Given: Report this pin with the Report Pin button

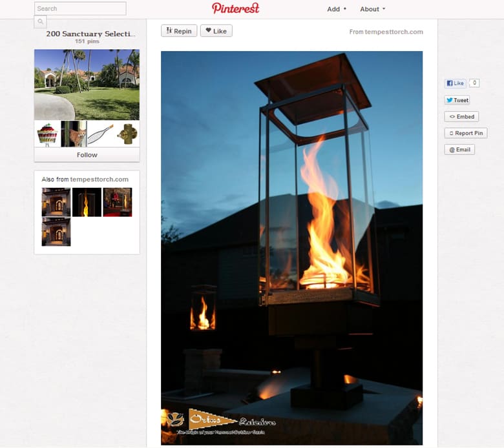Looking at the screenshot, I should [x=466, y=133].
